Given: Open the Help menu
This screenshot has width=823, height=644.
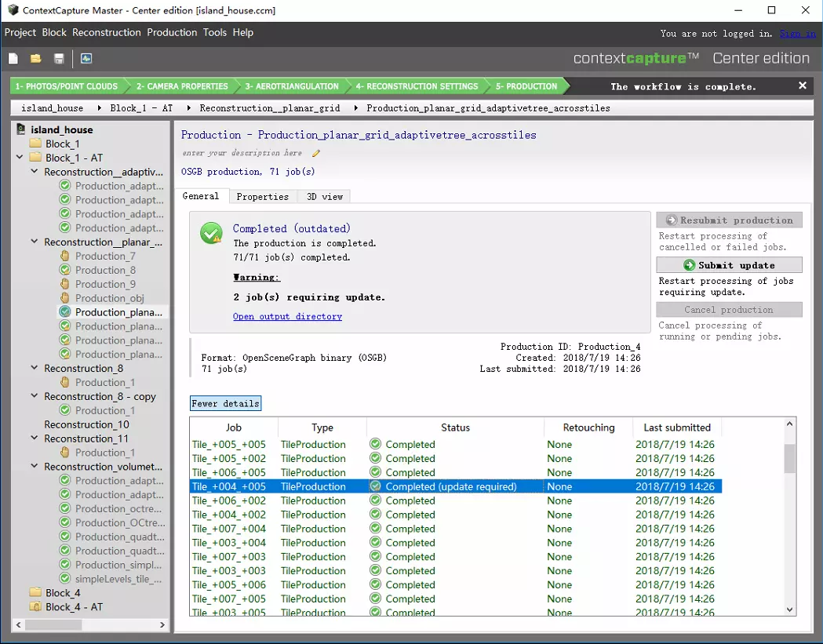Looking at the screenshot, I should [243, 32].
